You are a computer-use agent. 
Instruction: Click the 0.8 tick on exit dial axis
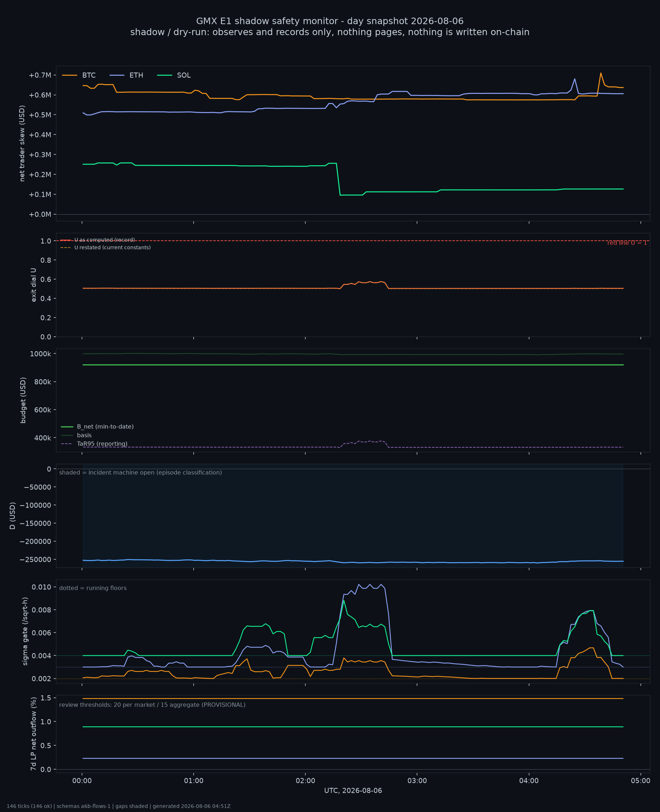(46, 260)
